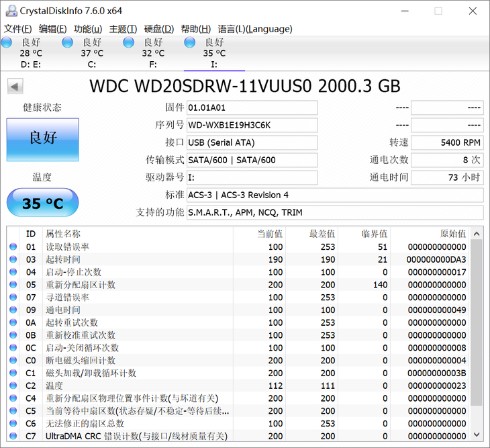Image resolution: width=490 pixels, height=448 pixels.
Task: Open the 硬盘(D) menu
Action: 159,29
